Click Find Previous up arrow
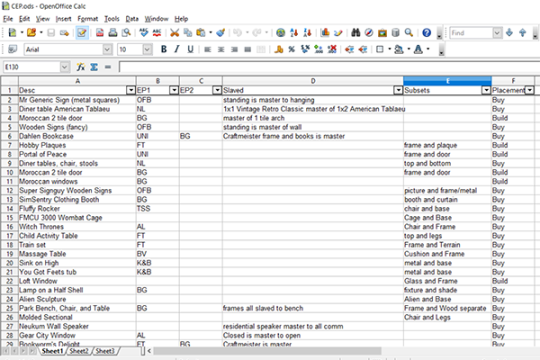540x360 pixels. (x=522, y=33)
